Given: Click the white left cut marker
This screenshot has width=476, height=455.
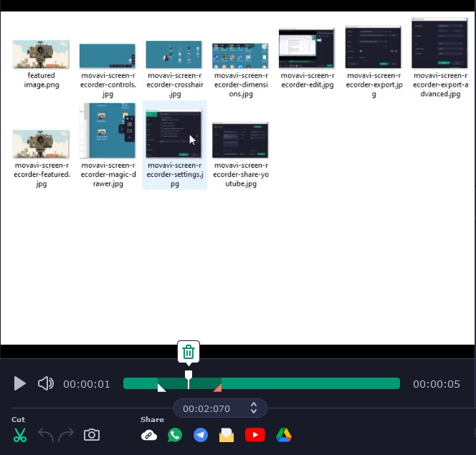Looking at the screenshot, I should click(161, 388).
